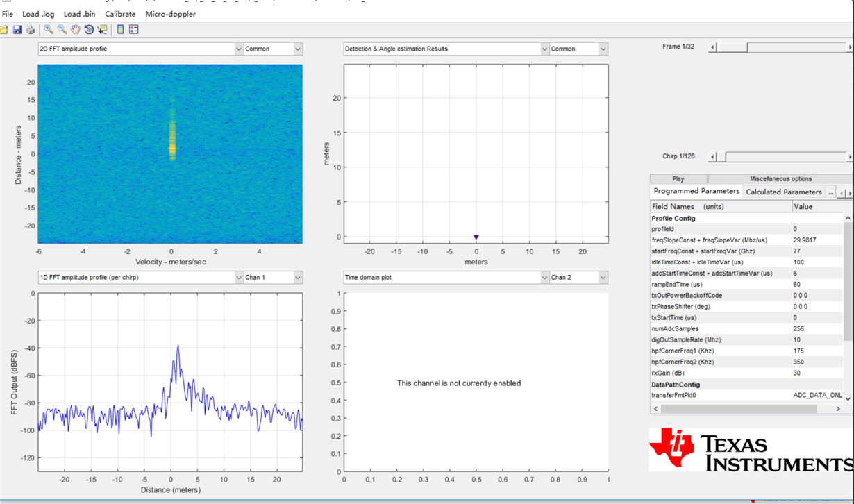Enable the Data Cursor tool
Screen dimensions: 854x504
click(102, 30)
